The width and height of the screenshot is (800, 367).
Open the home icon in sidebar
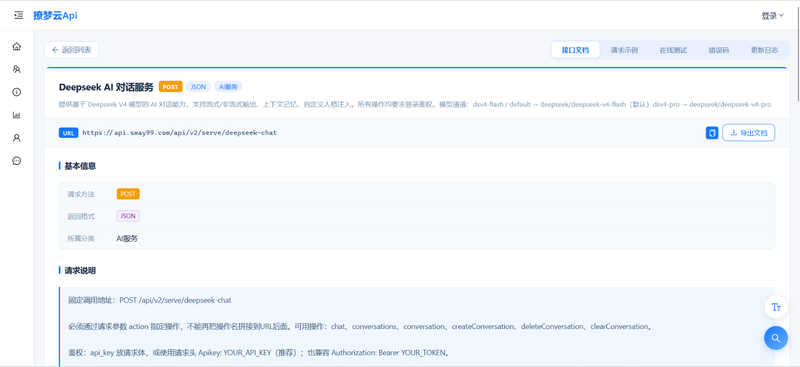17,46
